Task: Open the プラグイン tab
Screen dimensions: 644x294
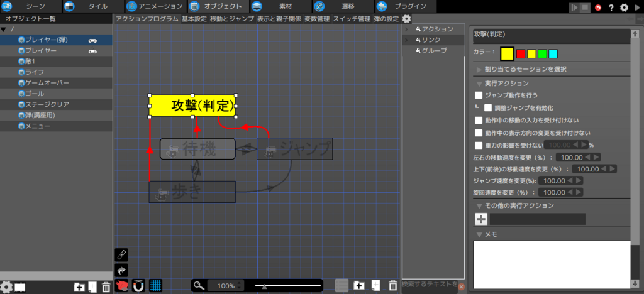Action: pos(404,6)
